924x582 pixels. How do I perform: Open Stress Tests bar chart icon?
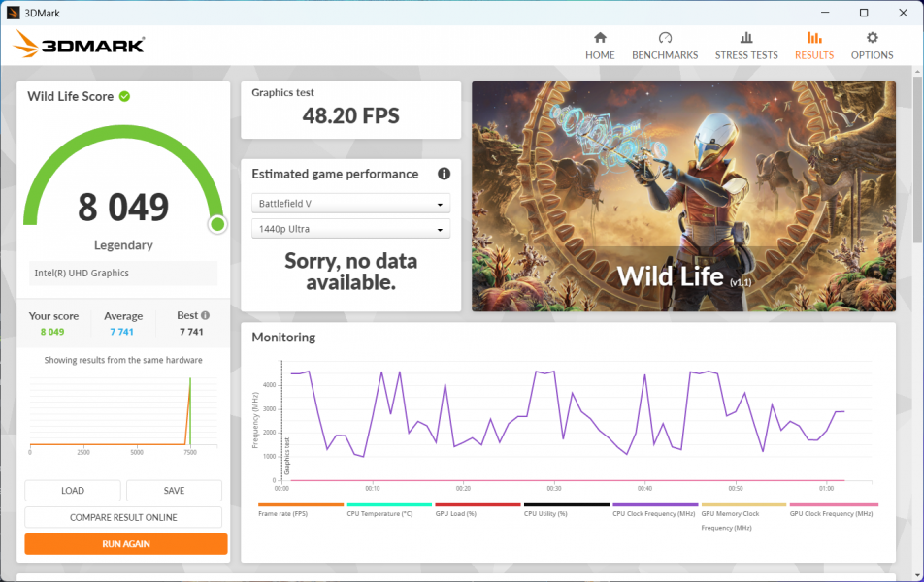point(745,38)
